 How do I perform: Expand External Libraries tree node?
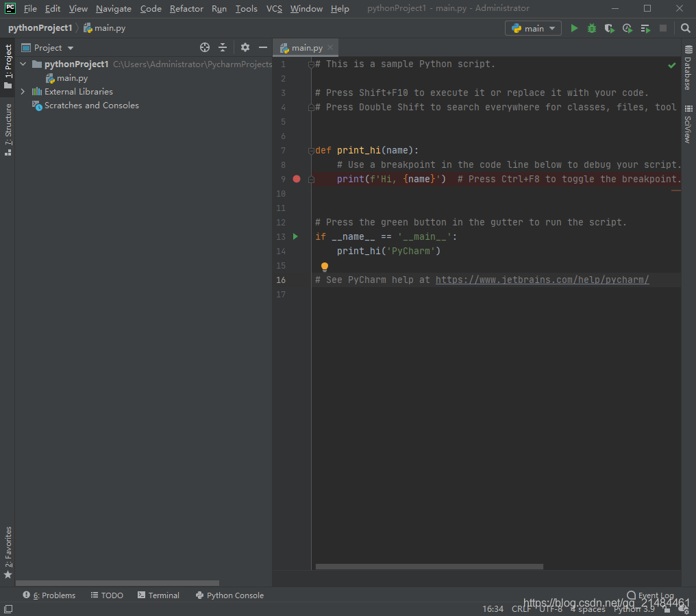(x=23, y=92)
